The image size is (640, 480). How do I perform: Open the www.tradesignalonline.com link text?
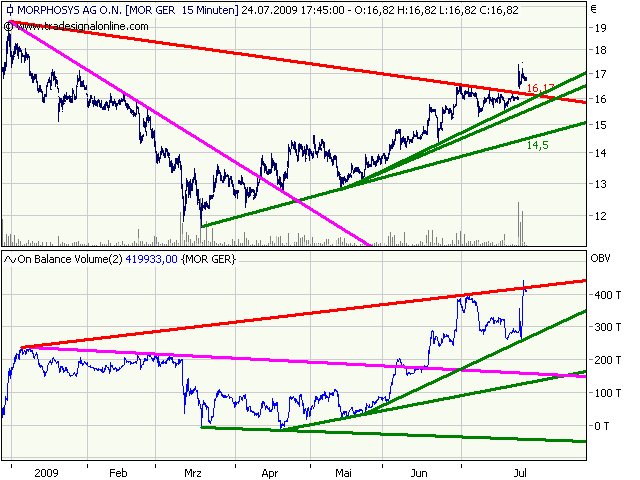tap(82, 27)
